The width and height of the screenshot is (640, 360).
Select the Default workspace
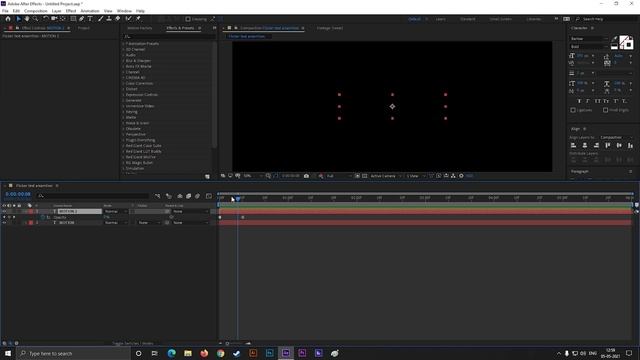414,19
